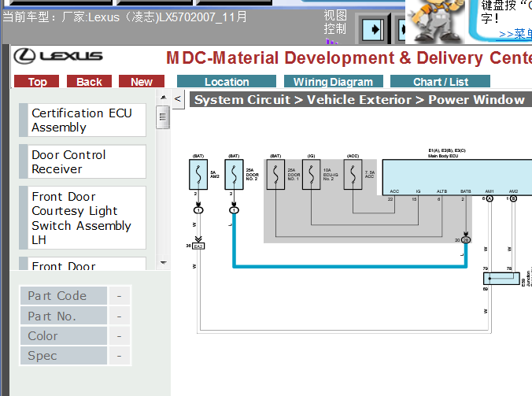This screenshot has width=532, height=396.
Task: Click connector A circle under AM1
Action: click(x=490, y=198)
